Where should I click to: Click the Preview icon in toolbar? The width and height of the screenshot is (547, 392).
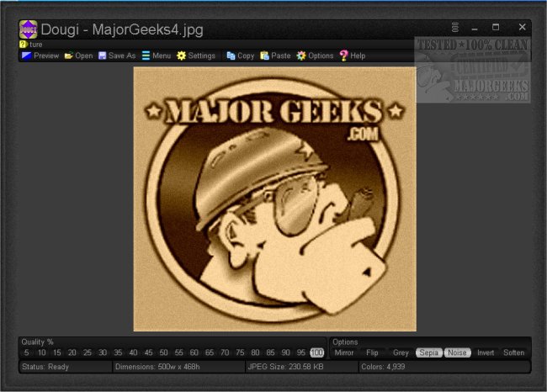27,56
